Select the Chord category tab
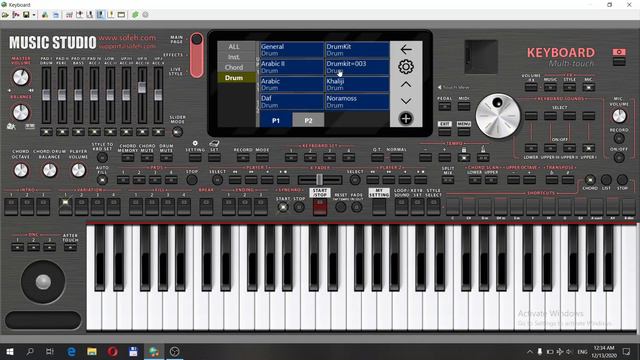This screenshot has height=360, width=640. click(x=234, y=67)
